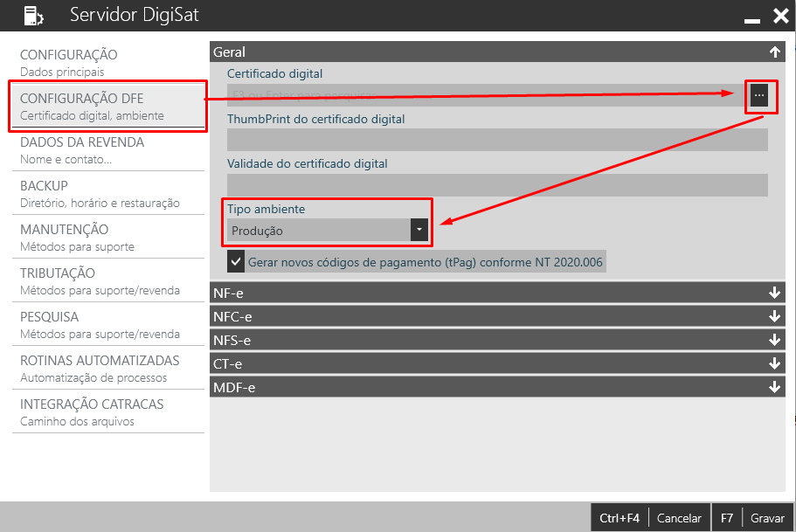The width and height of the screenshot is (796, 532).
Task: Toggle Gerar novos códigos de pagamento checkbox
Action: [236, 262]
